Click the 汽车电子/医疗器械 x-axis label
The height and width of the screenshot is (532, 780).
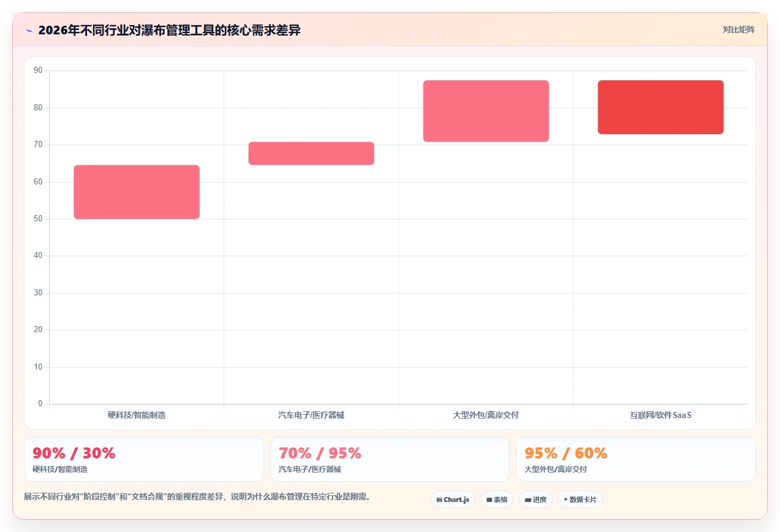pos(311,415)
